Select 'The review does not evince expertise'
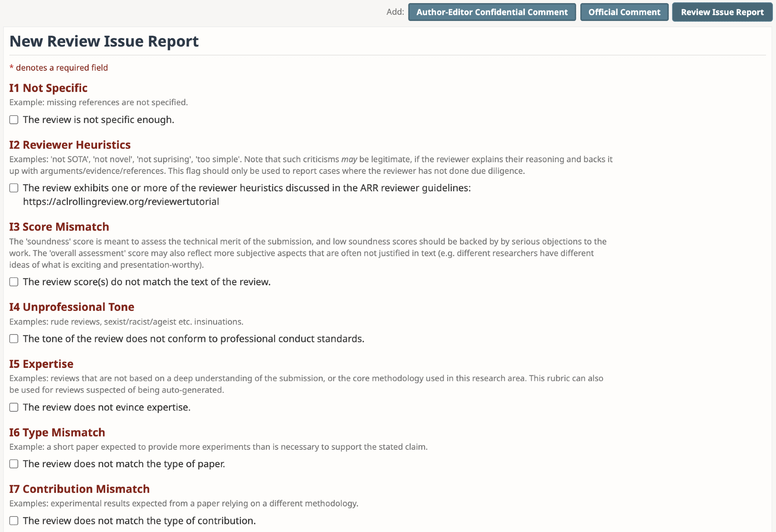 pos(14,407)
